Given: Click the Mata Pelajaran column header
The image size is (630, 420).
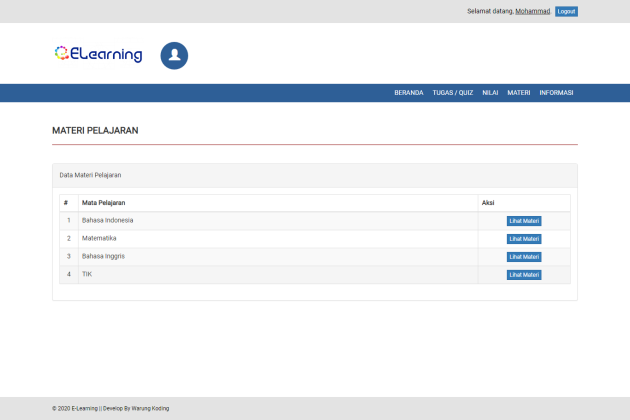Looking at the screenshot, I should coord(103,203).
